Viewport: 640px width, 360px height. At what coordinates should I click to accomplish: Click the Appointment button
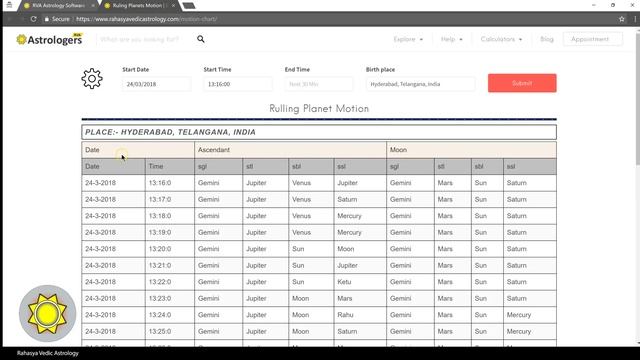point(593,39)
